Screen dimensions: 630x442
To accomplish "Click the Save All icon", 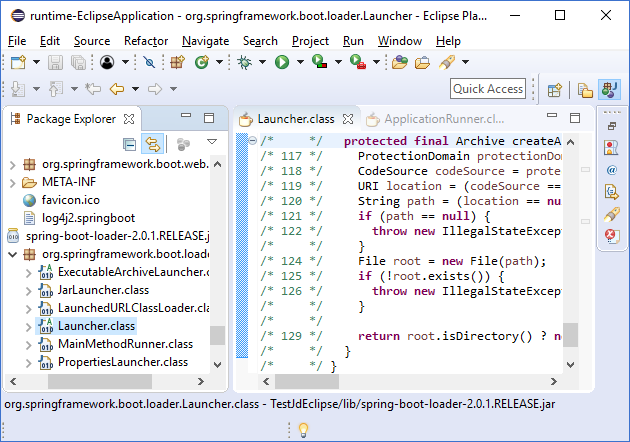I will [78, 62].
